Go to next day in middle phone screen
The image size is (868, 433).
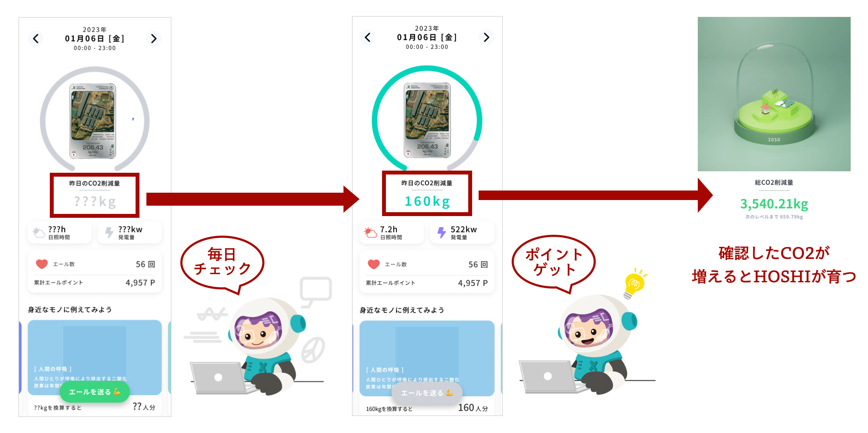pos(486,37)
